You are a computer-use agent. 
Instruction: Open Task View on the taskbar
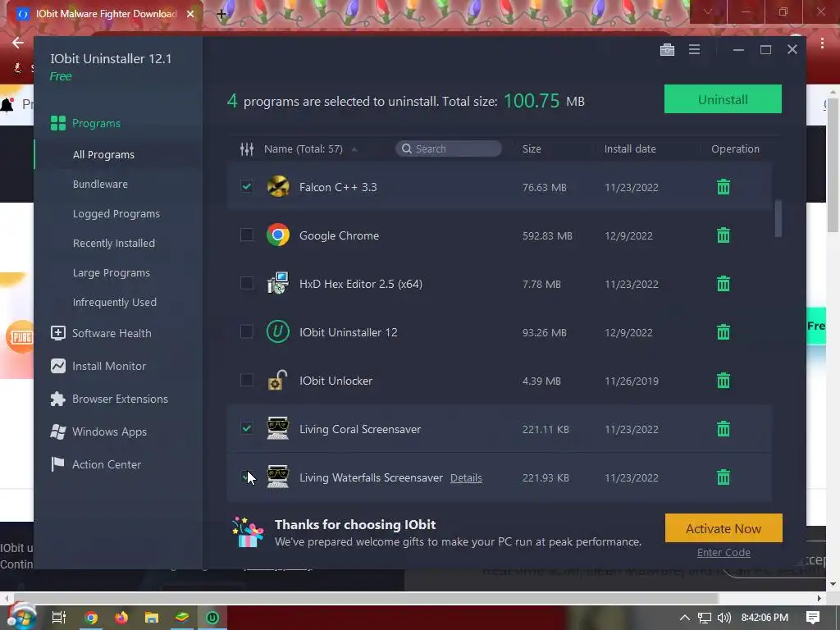point(58,618)
